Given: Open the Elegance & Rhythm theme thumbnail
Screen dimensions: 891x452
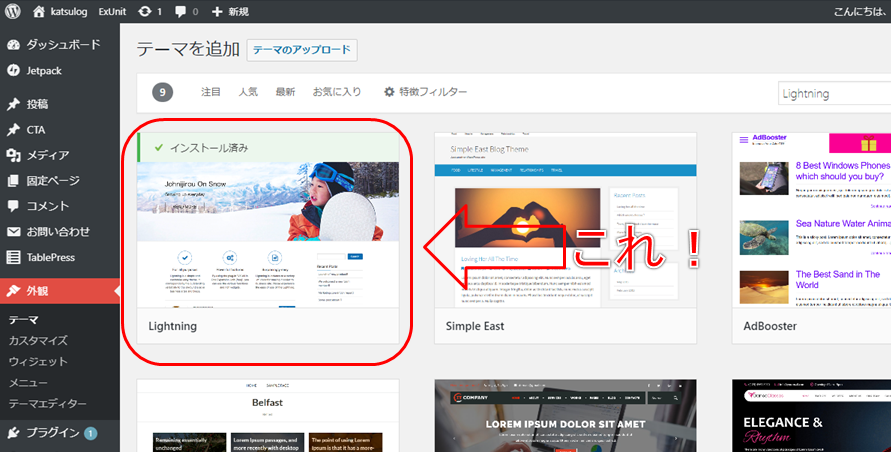Looking at the screenshot, I should (811, 416).
